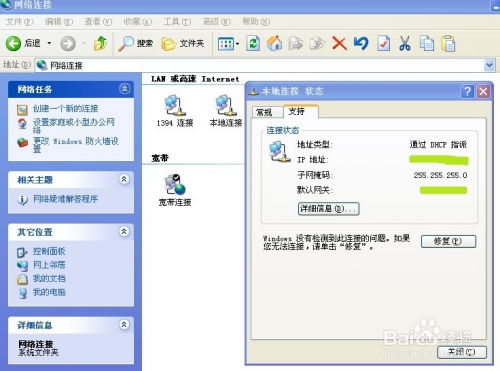The height and width of the screenshot is (371, 500).
Task: Click the 网络连接 address field
Action: point(260,65)
